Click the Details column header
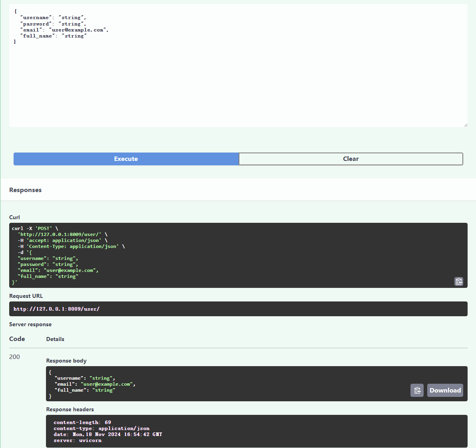This screenshot has width=476, height=448. pyautogui.click(x=55, y=339)
